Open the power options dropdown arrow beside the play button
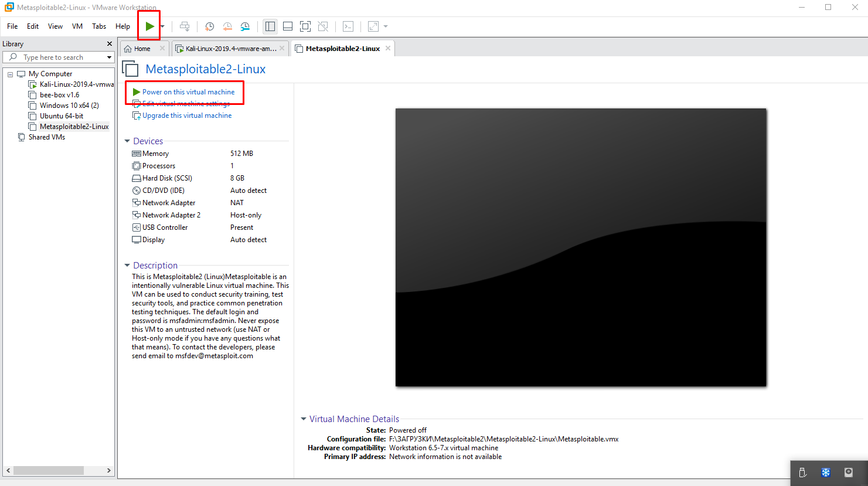This screenshot has height=486, width=868. [x=162, y=26]
